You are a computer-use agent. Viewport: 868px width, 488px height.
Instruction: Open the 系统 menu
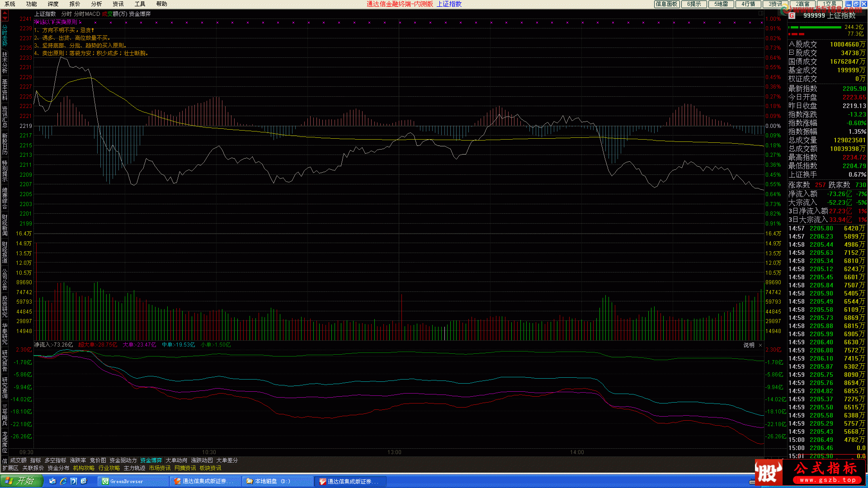[x=10, y=4]
